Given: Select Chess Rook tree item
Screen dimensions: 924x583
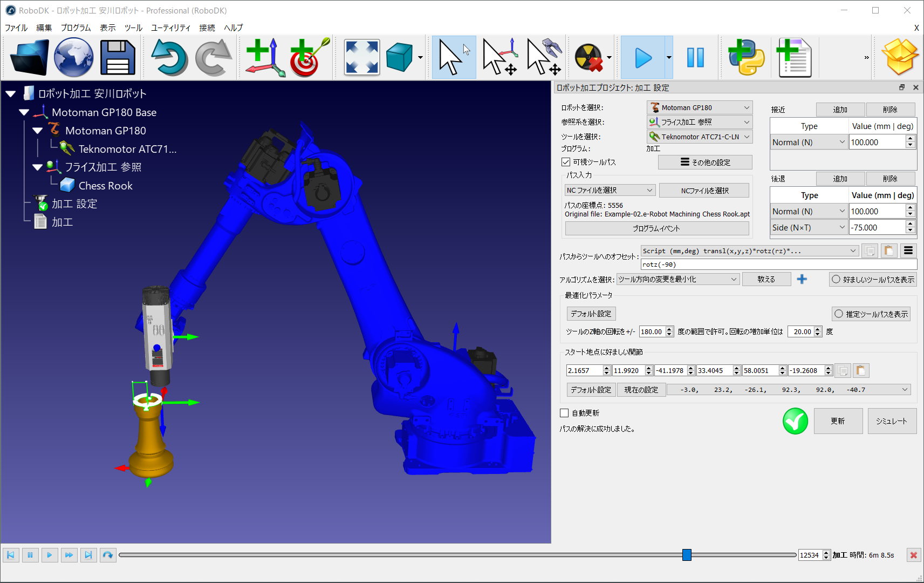Looking at the screenshot, I should (105, 186).
